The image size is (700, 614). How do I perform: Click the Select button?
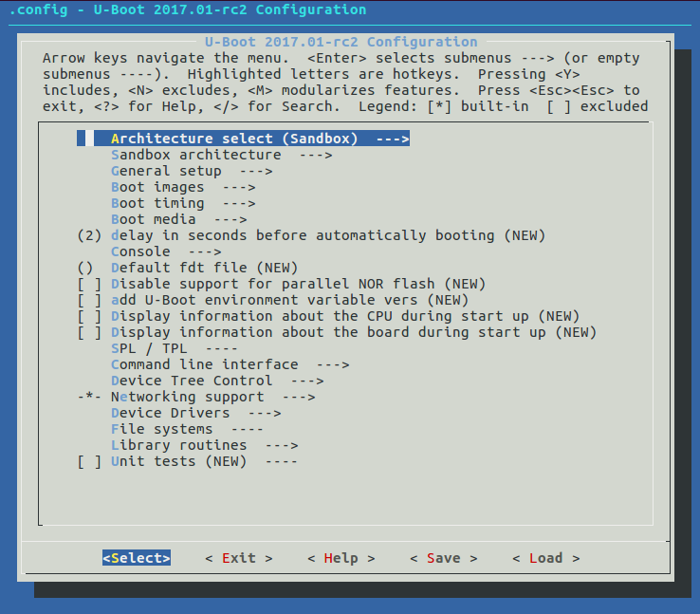point(137,558)
